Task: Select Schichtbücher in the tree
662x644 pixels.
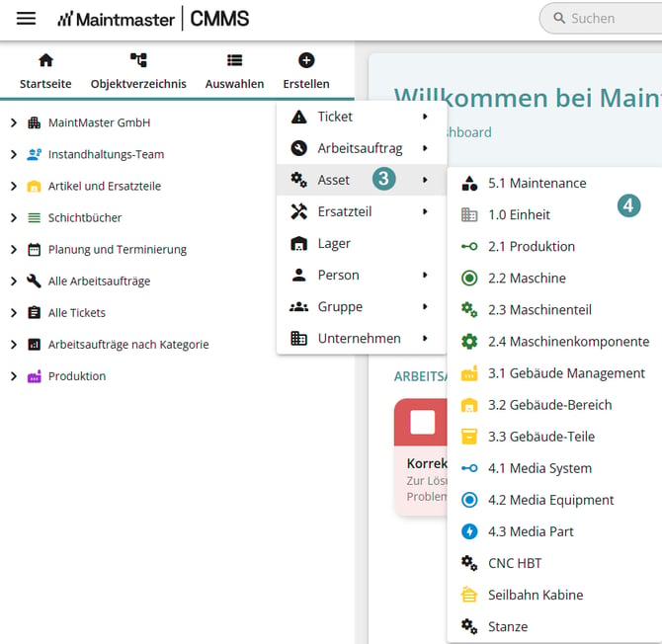Action: (x=85, y=217)
